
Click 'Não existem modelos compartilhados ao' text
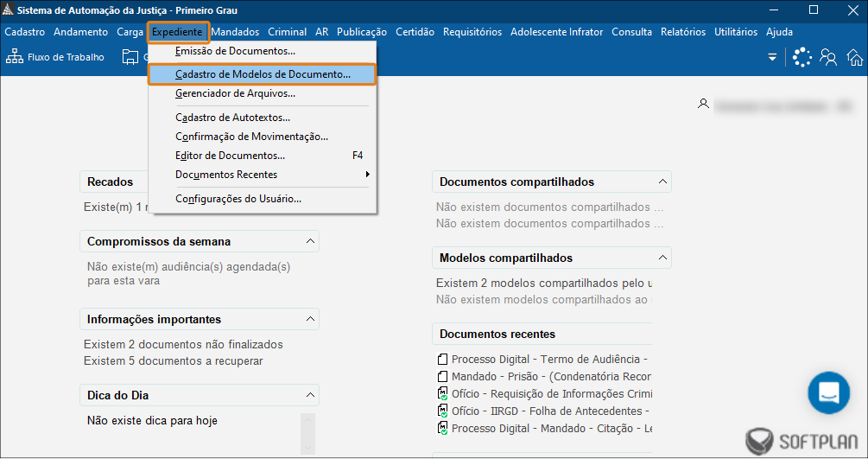[x=542, y=300]
